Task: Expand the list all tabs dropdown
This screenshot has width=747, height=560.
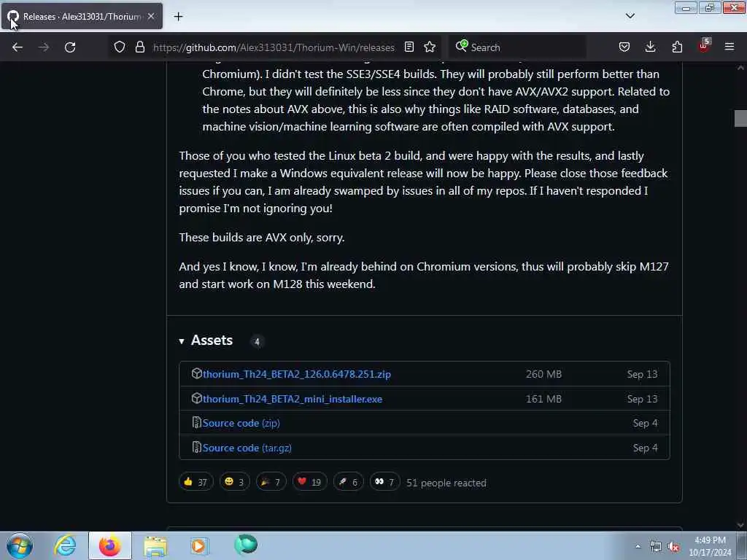Action: click(630, 16)
